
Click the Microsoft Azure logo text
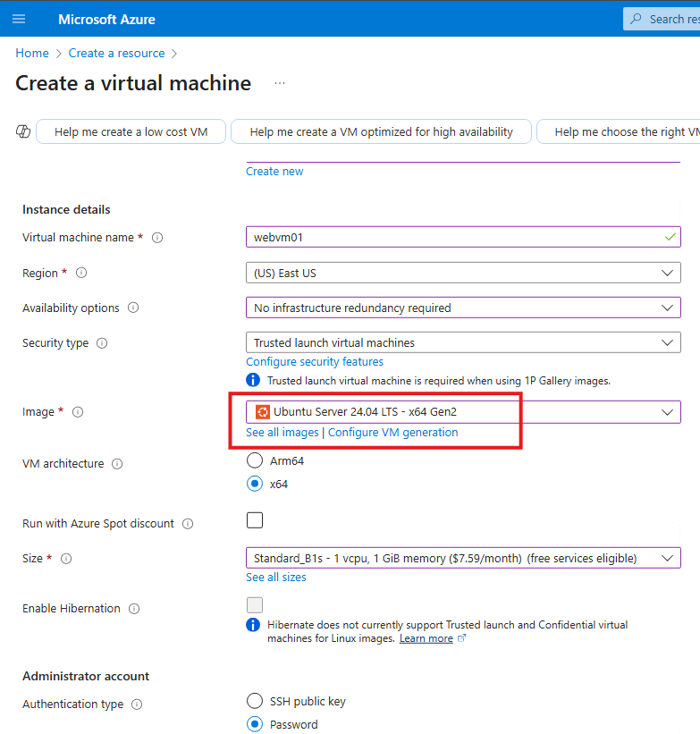click(x=106, y=19)
